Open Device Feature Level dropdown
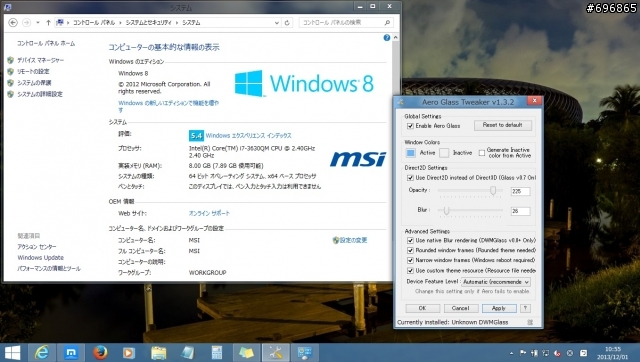 pos(496,282)
